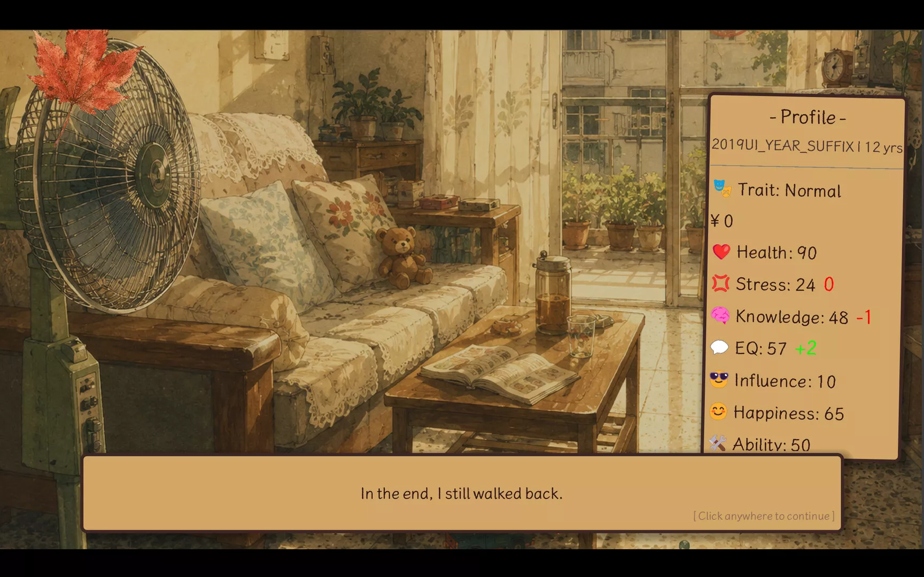
Task: Click the "EQ: 57" stat
Action: click(x=760, y=348)
